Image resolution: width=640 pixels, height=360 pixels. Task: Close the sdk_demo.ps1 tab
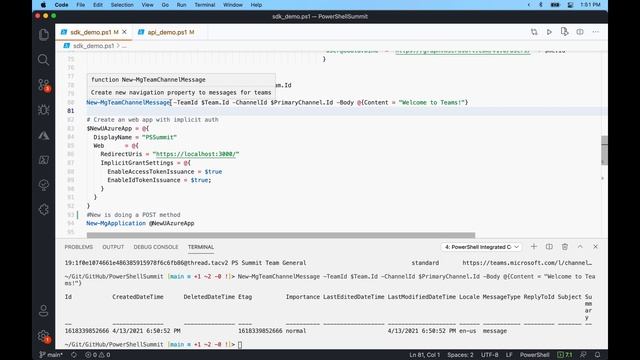(124, 32)
